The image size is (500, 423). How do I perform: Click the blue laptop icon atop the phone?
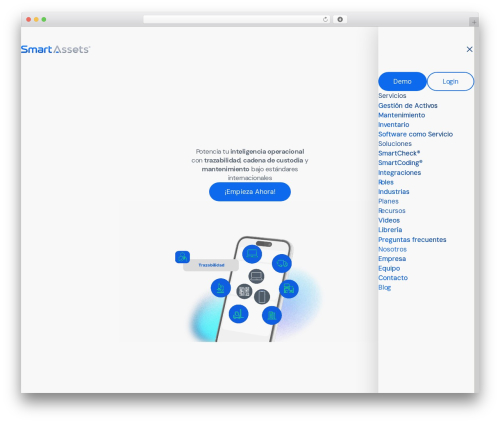pyautogui.click(x=252, y=254)
